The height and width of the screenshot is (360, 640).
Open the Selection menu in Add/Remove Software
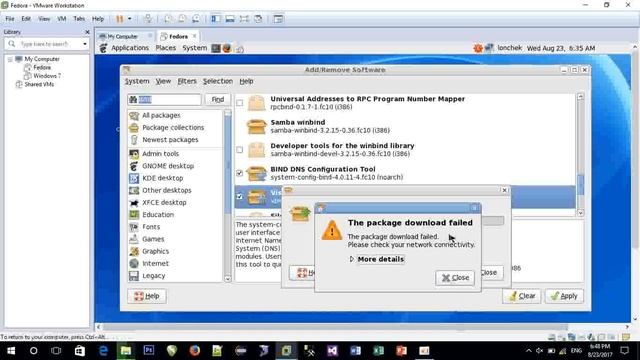[218, 81]
